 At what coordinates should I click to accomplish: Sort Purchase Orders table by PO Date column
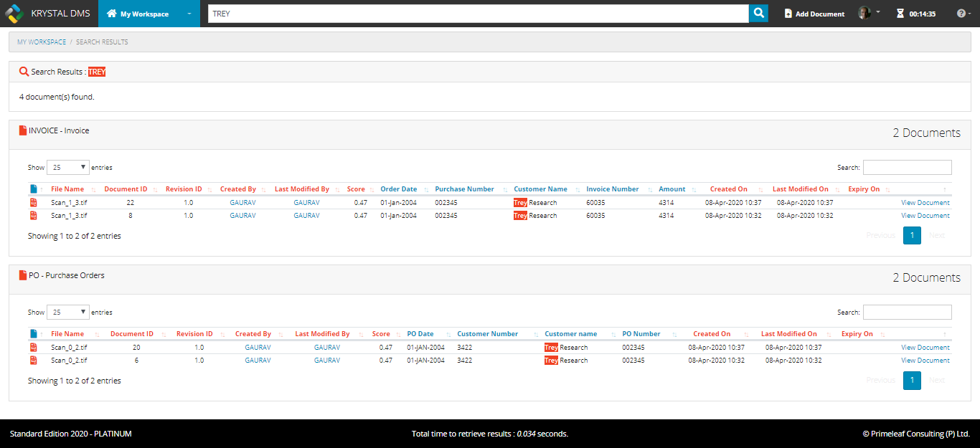[x=420, y=334]
